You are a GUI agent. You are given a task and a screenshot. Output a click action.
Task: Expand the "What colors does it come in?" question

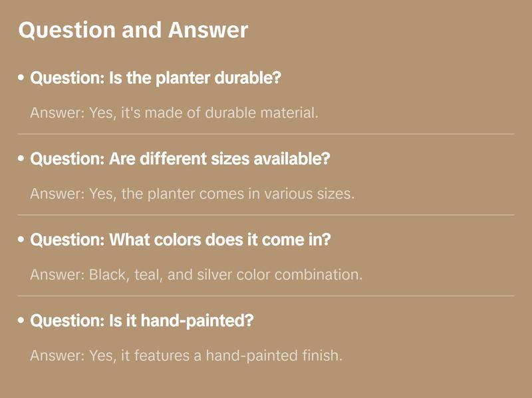pos(180,240)
